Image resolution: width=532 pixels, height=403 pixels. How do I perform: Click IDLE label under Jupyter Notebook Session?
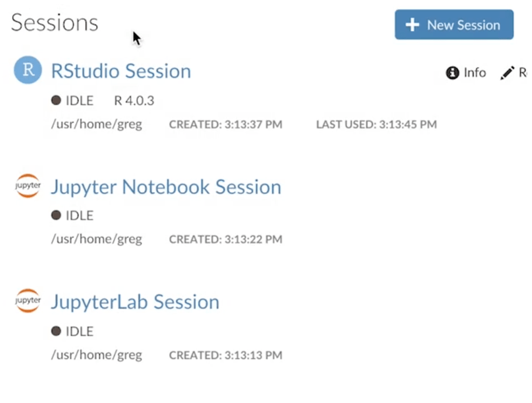(80, 216)
